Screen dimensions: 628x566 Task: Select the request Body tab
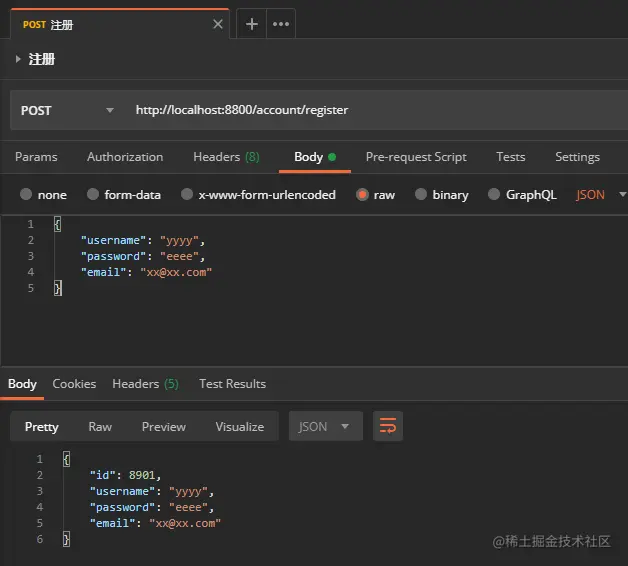pos(315,157)
